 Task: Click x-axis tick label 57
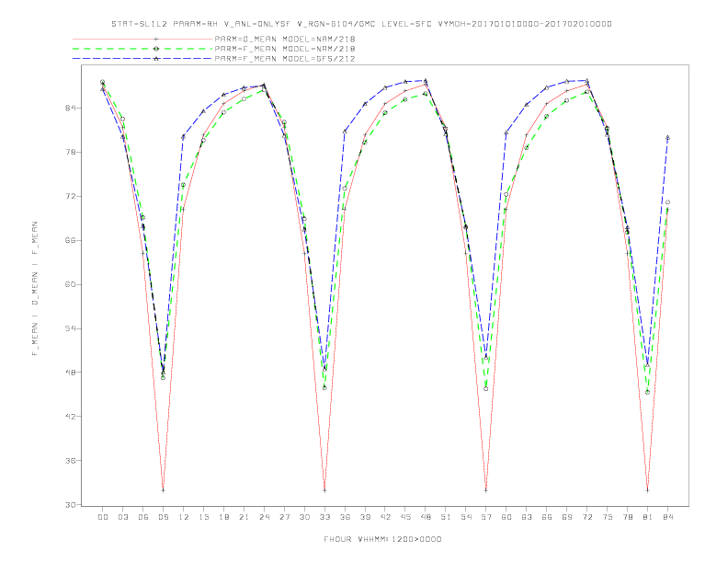coord(486,517)
